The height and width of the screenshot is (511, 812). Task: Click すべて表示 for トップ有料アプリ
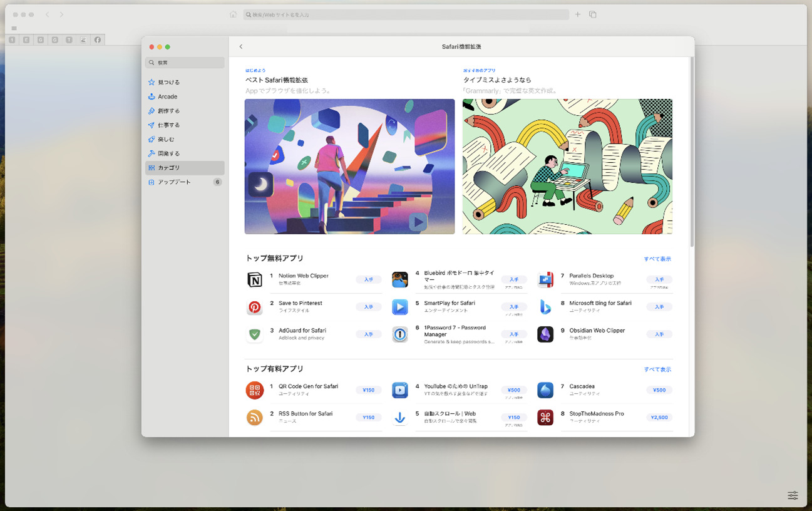pyautogui.click(x=657, y=369)
